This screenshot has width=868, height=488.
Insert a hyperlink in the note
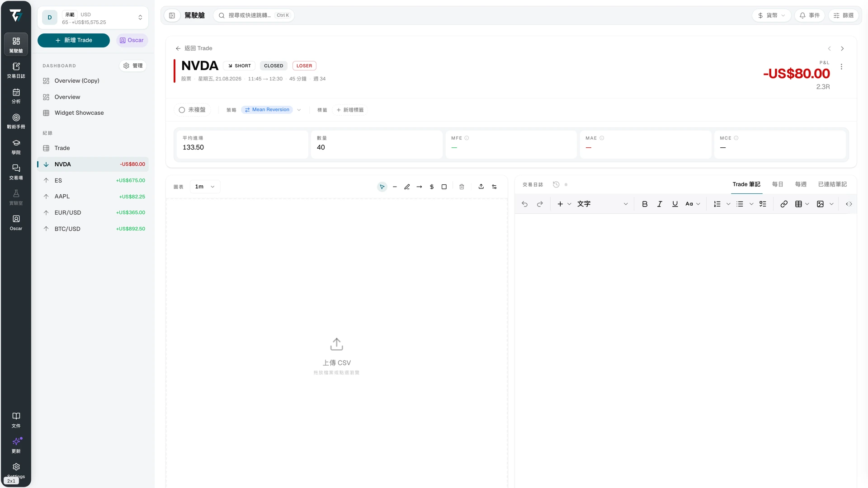pyautogui.click(x=784, y=204)
